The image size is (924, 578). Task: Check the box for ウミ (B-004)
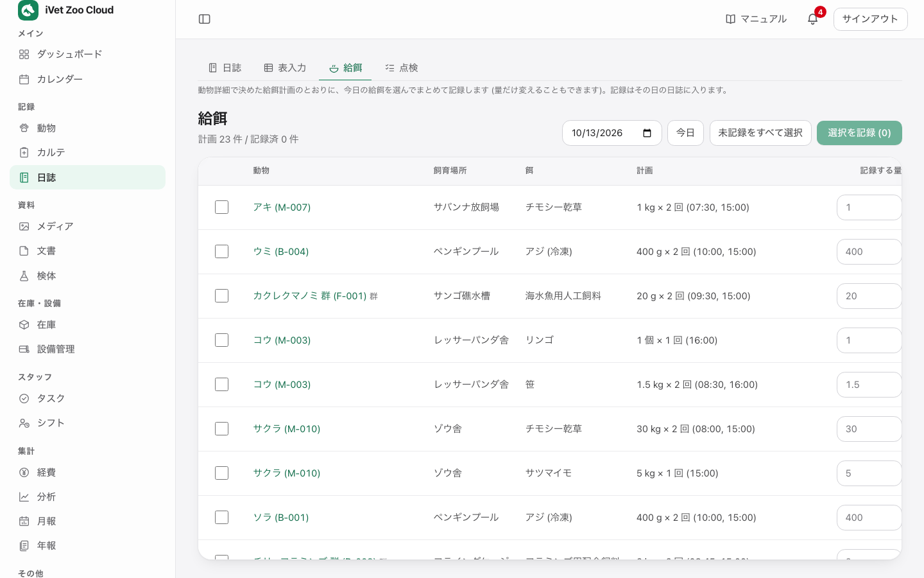[x=221, y=251]
